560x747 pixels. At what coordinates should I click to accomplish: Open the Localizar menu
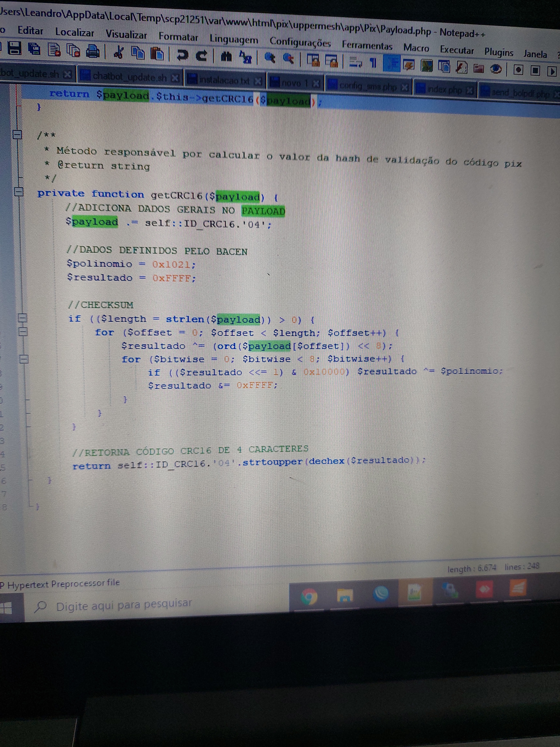75,32
